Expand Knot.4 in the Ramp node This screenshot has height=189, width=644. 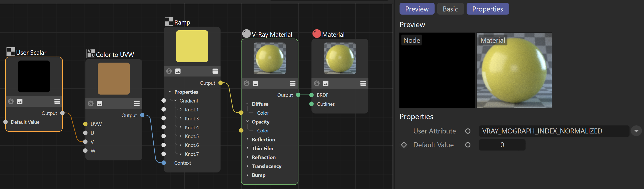[x=181, y=127]
